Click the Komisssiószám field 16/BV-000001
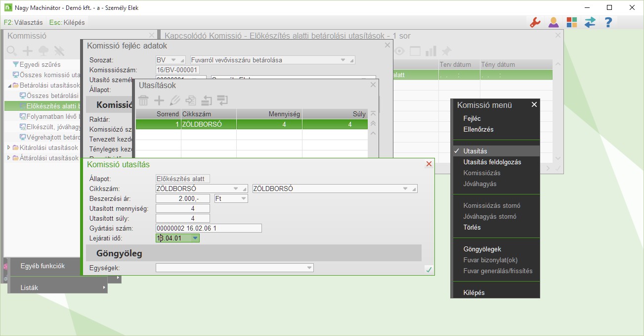This screenshot has width=644, height=336. coord(178,70)
